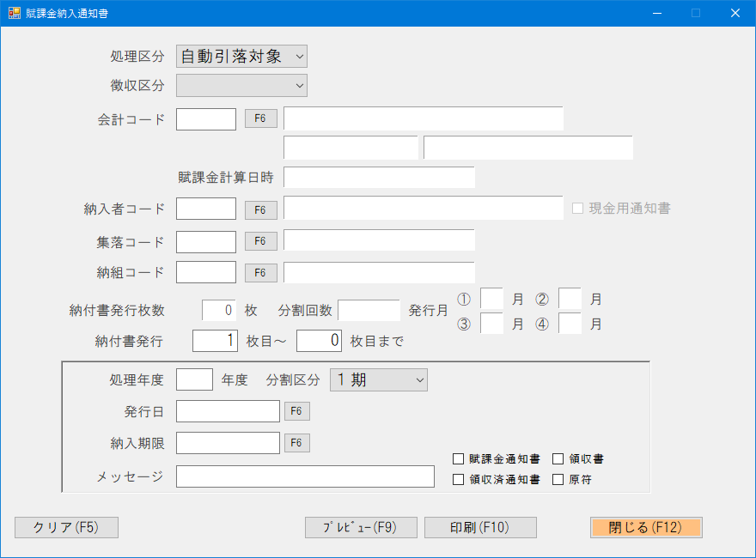The height and width of the screenshot is (558, 756).
Task: Open the 処理区分 dropdown showing 自動引落対象
Action: coord(241,55)
